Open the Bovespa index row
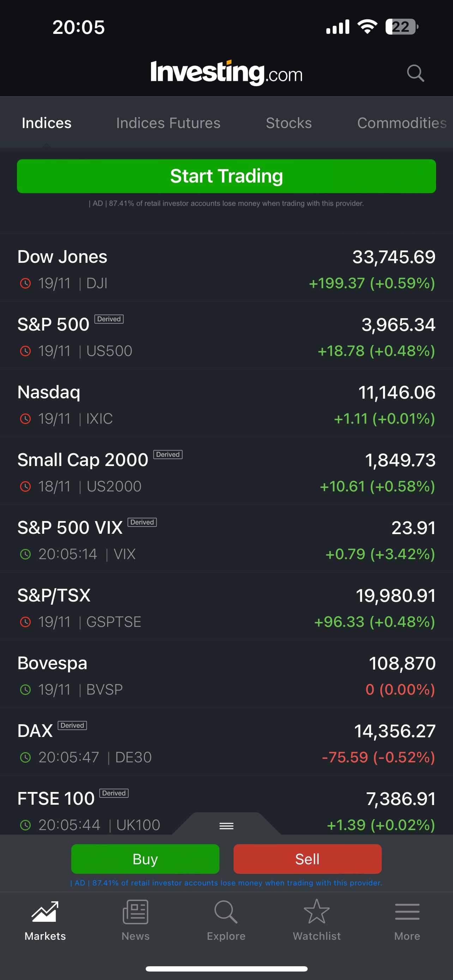 [x=226, y=676]
